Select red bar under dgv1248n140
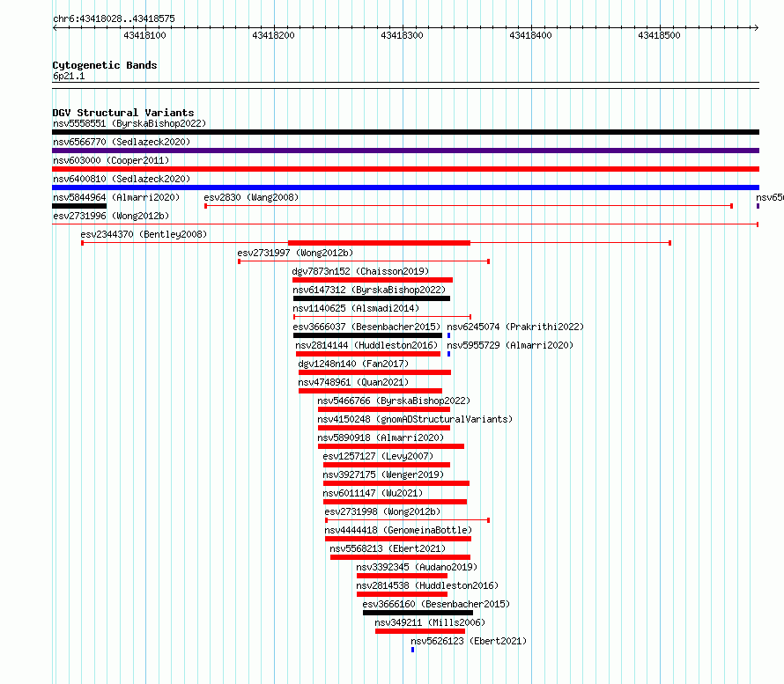The width and height of the screenshot is (784, 684). click(x=375, y=372)
